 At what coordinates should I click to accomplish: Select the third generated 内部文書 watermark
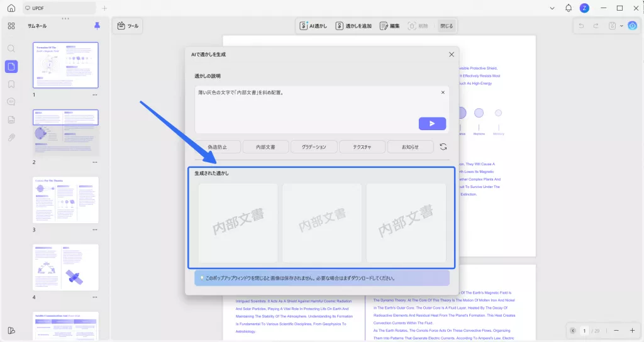pyautogui.click(x=406, y=223)
